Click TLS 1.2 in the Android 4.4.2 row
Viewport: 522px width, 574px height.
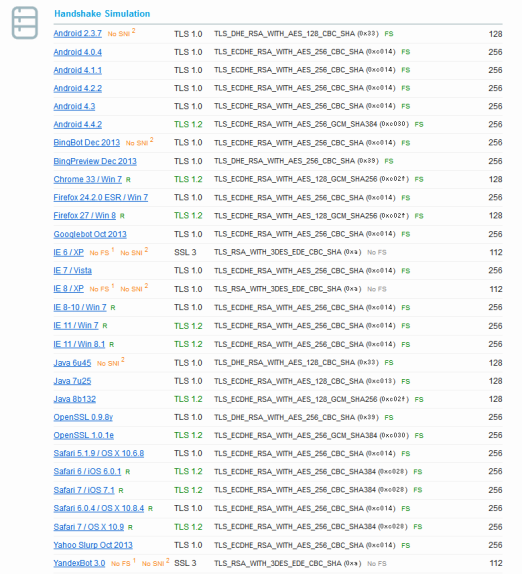pos(188,124)
